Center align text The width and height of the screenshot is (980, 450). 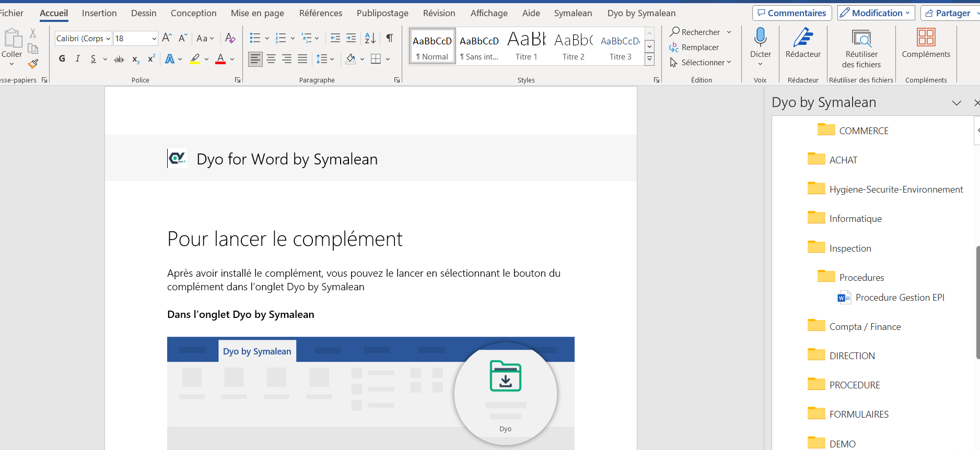click(x=271, y=59)
